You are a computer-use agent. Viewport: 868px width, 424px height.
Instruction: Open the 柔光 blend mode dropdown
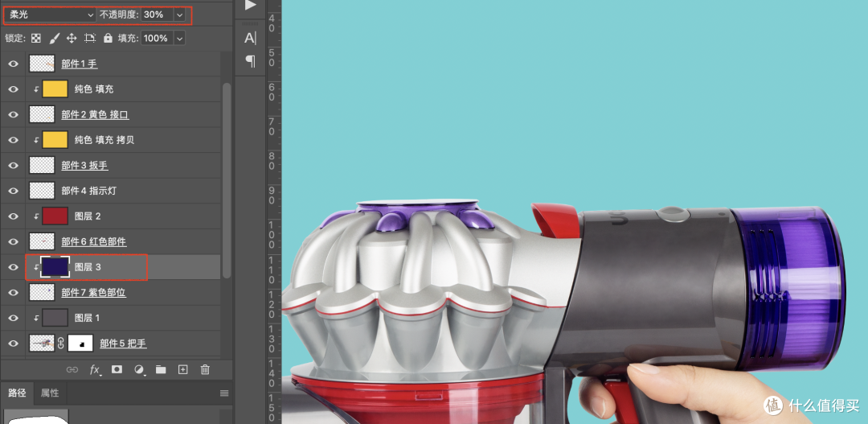point(51,15)
